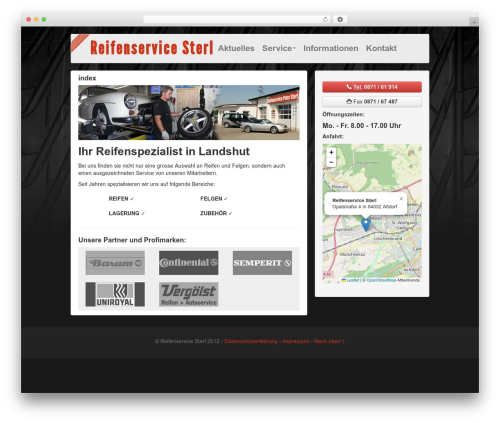500x423 pixels.
Task: Call via the red Tel. 0871 button
Action: (x=372, y=87)
